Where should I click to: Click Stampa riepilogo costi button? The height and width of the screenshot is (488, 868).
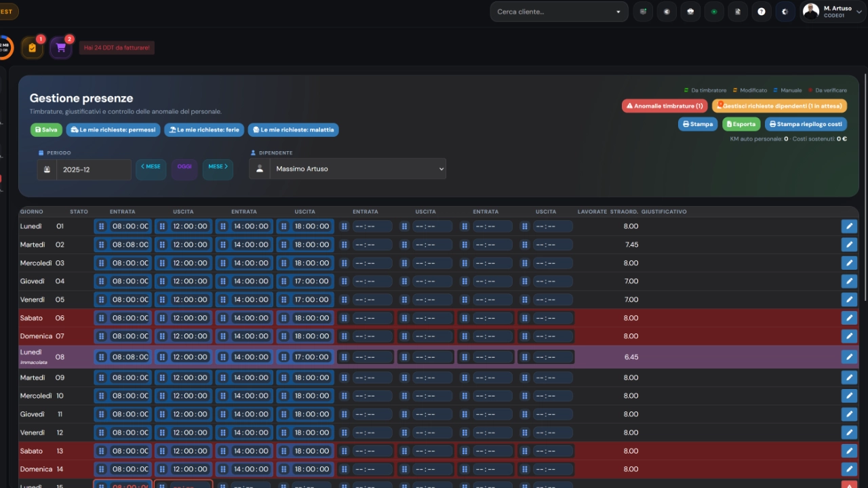(806, 124)
